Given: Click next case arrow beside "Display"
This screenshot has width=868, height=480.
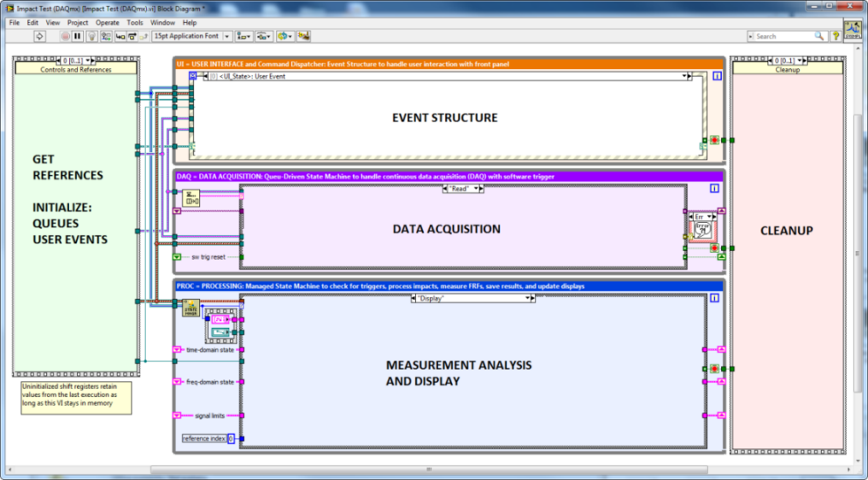Looking at the screenshot, I should point(533,298).
